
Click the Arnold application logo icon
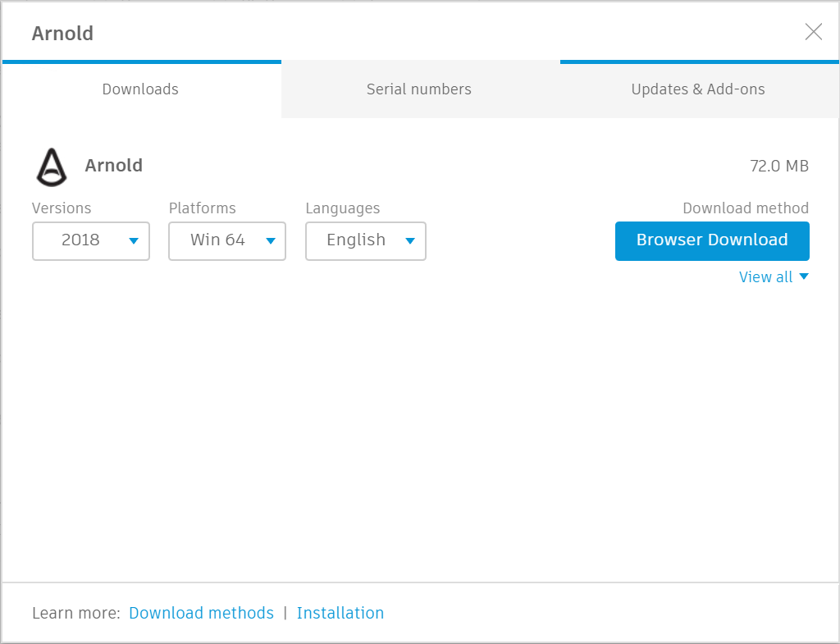[x=51, y=167]
